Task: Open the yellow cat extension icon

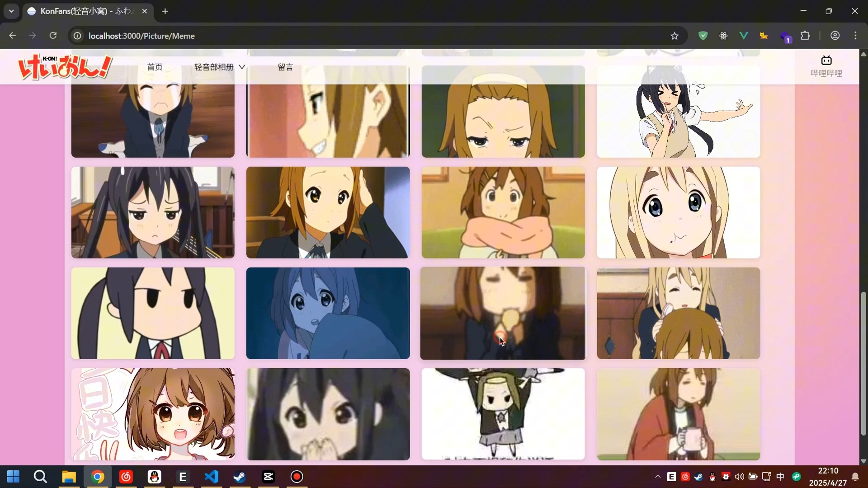Action: point(764,36)
